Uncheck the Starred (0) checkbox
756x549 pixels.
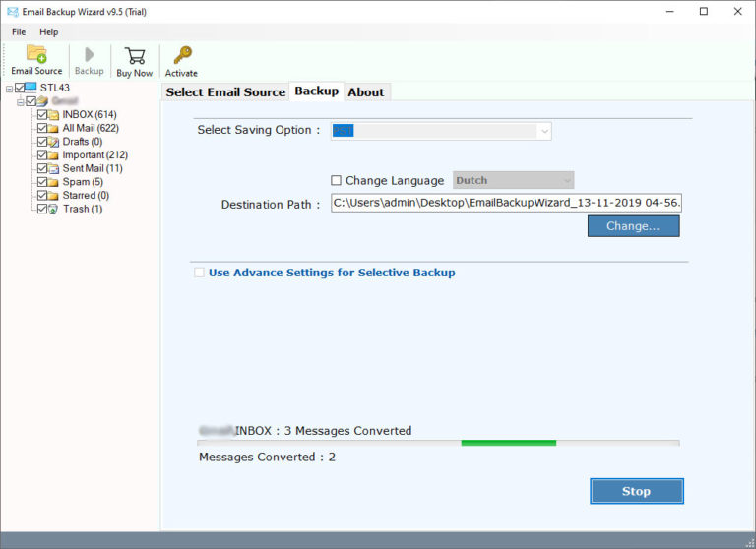(x=42, y=196)
